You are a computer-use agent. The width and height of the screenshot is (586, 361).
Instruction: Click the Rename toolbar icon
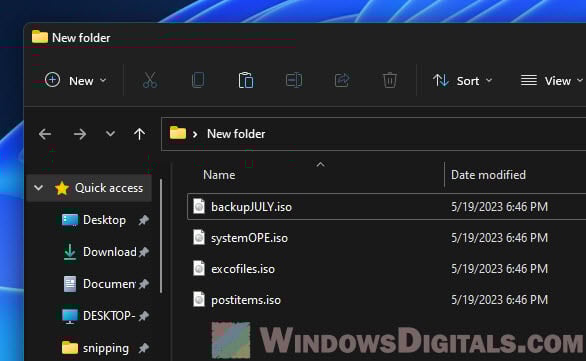point(294,80)
